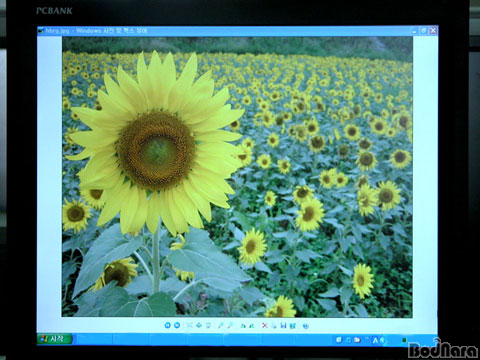The image size is (480, 360).
Task: Zoom in with the plus magnifier icon
Action: [221, 325]
